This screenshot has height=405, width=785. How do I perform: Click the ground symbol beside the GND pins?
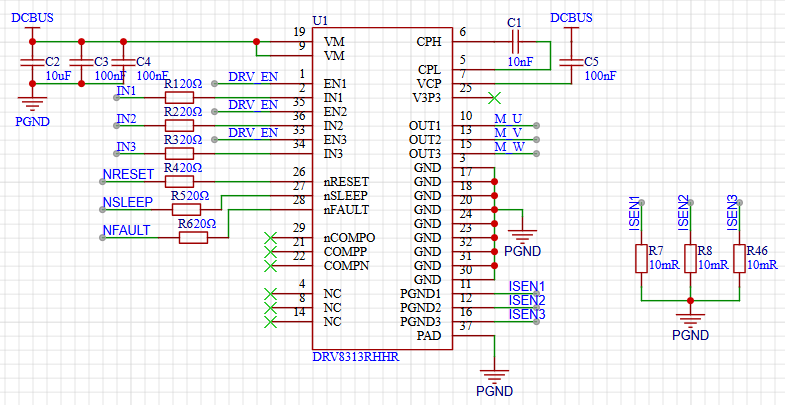522,237
